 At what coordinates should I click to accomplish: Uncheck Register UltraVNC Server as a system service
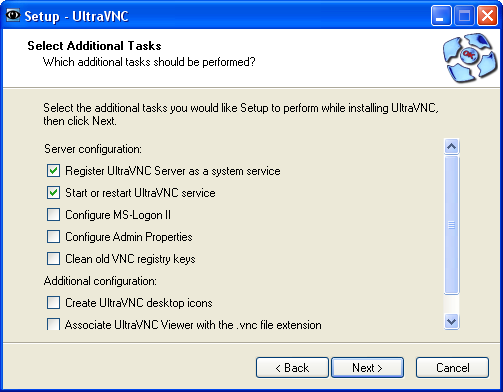pos(53,171)
